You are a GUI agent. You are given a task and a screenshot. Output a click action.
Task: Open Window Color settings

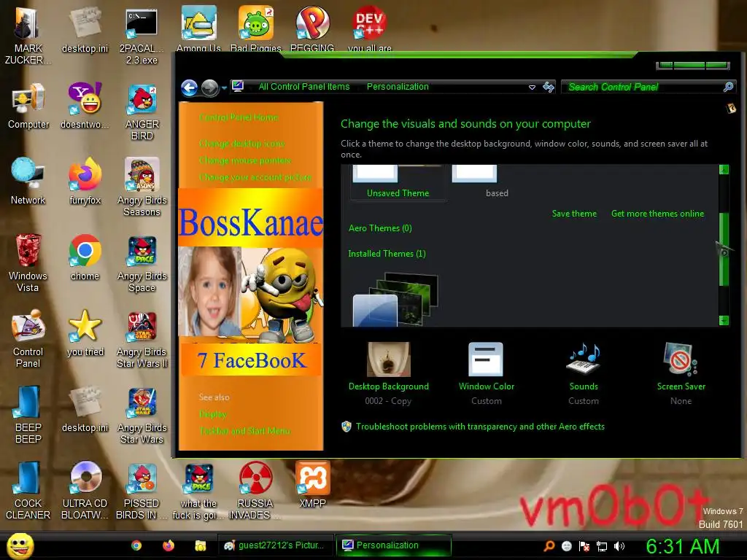(487, 374)
